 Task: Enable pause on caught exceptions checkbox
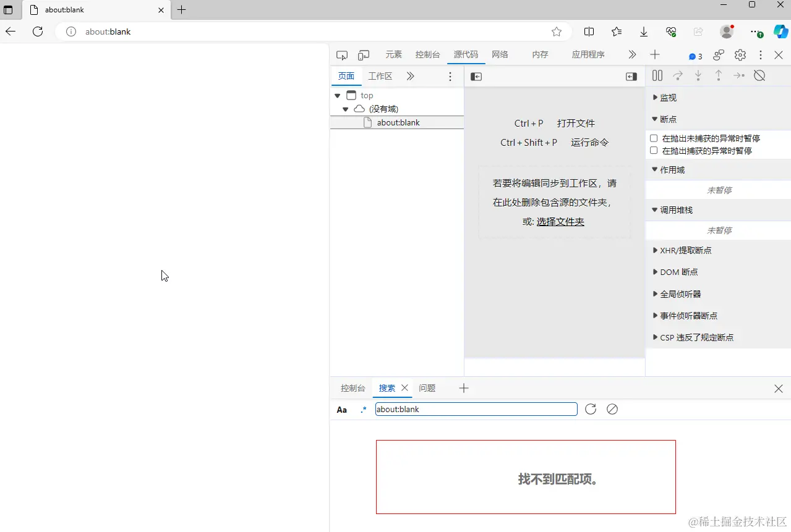(654, 150)
